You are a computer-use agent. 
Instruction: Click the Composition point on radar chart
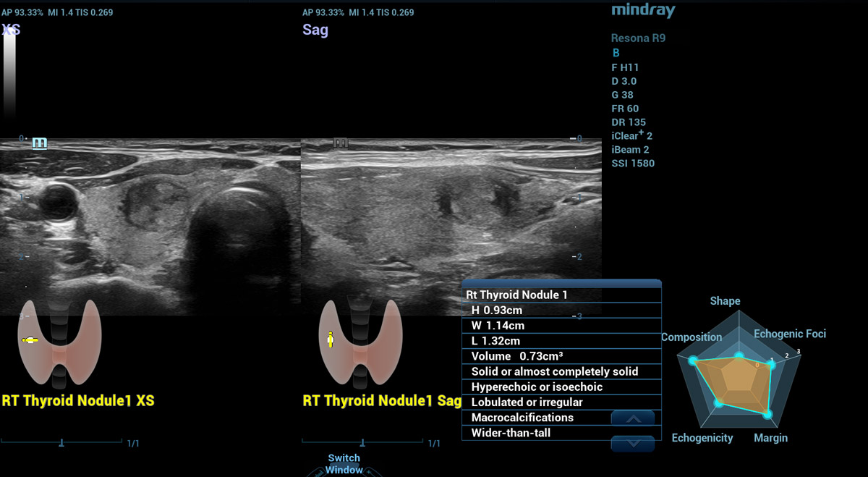692,360
